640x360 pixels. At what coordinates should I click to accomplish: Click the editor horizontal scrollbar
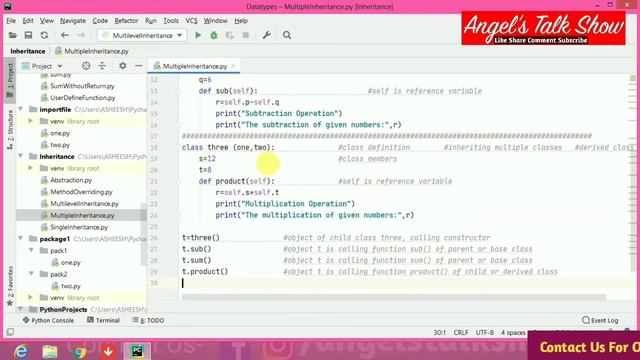394,297
